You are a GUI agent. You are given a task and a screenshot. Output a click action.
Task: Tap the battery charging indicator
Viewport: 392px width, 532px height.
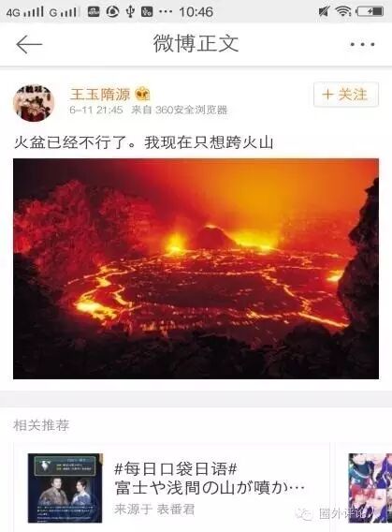click(x=370, y=11)
